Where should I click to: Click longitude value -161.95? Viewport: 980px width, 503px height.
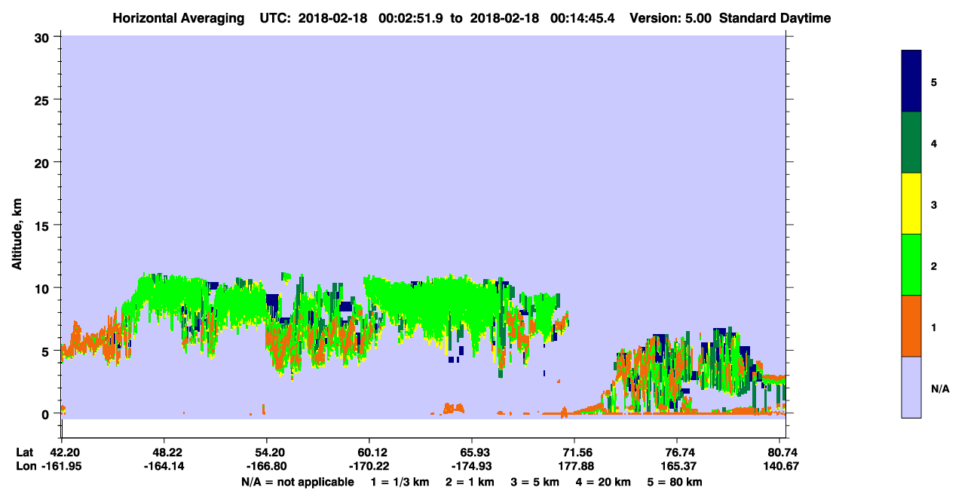tap(62, 467)
